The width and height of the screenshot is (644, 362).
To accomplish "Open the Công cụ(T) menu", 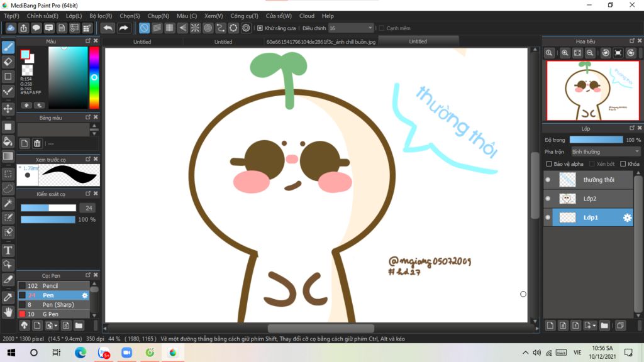I will coord(244,16).
